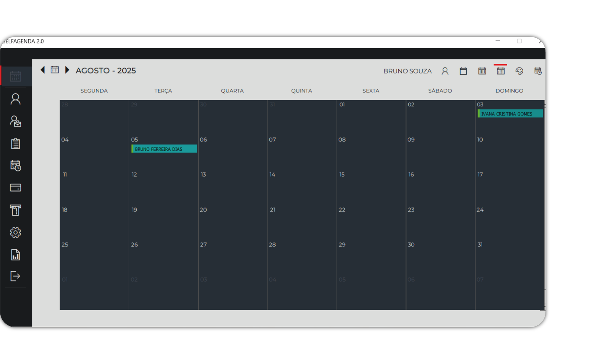Open the settings gear in sidebar
Image resolution: width=606 pixels, height=364 pixels.
[15, 233]
